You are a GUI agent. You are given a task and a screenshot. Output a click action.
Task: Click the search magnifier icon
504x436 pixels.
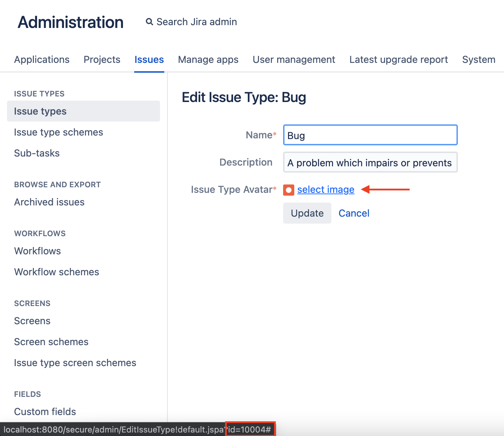pyautogui.click(x=149, y=22)
